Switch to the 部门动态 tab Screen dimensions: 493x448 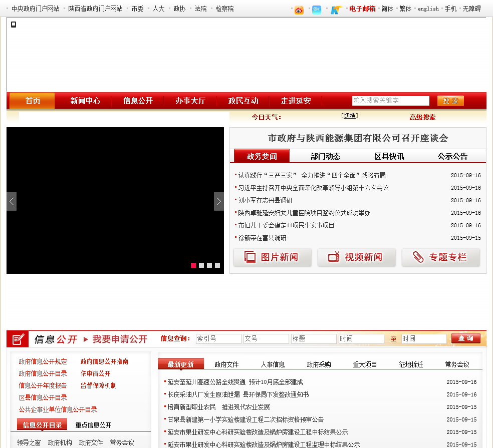tap(326, 156)
